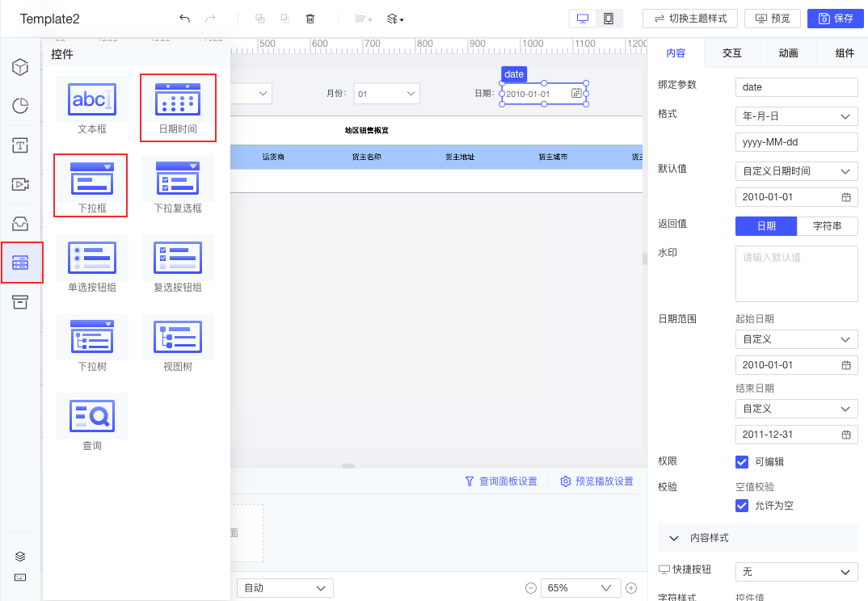Click the date widget calendar icon on canvas
This screenshot has height=601, width=868.
[576, 93]
